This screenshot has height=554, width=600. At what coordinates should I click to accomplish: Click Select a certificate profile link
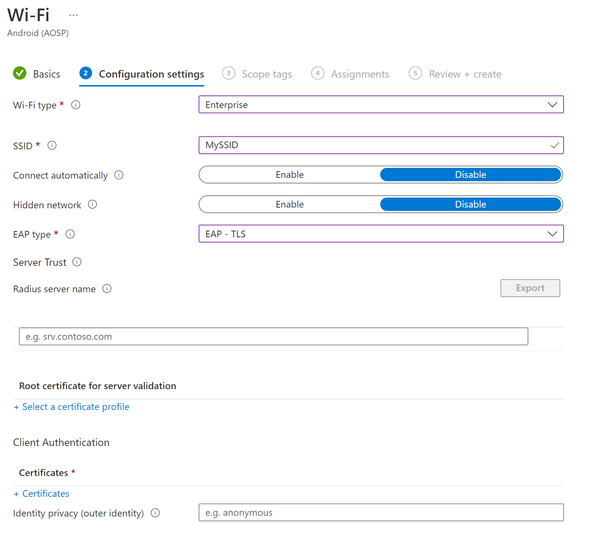point(72,407)
